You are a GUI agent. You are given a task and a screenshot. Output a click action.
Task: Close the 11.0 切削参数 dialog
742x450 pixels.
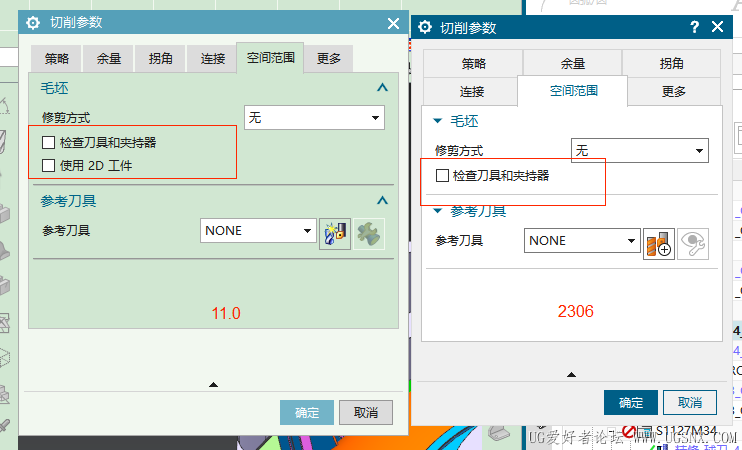point(393,23)
